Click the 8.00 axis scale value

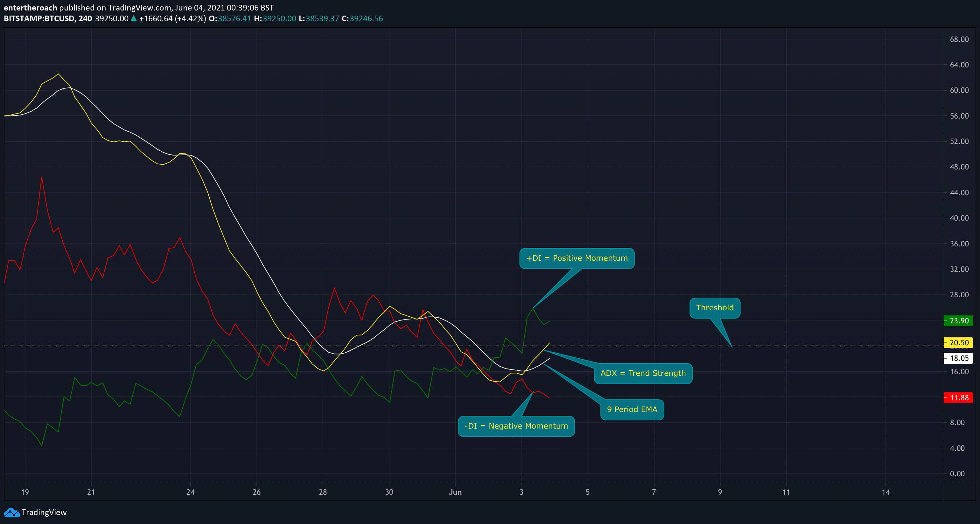point(957,423)
